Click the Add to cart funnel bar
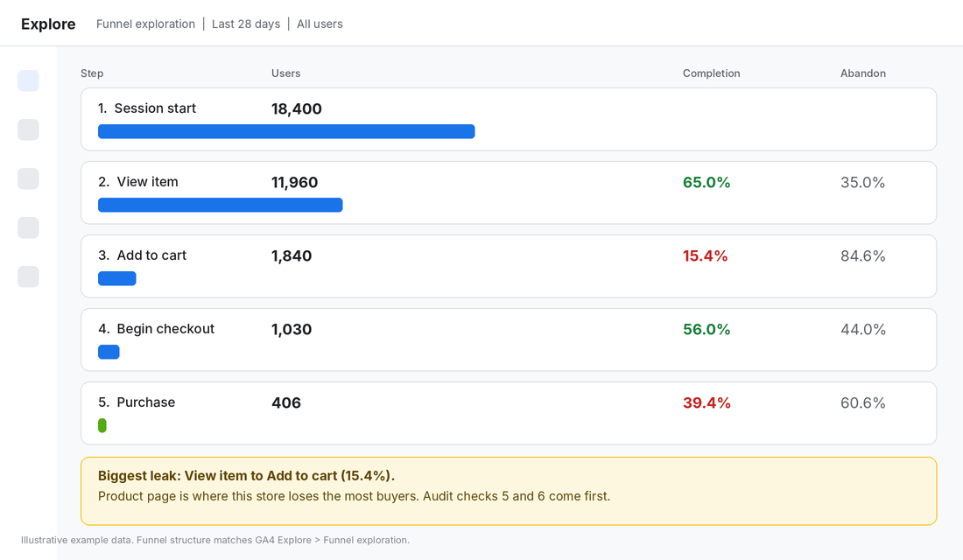 (117, 279)
